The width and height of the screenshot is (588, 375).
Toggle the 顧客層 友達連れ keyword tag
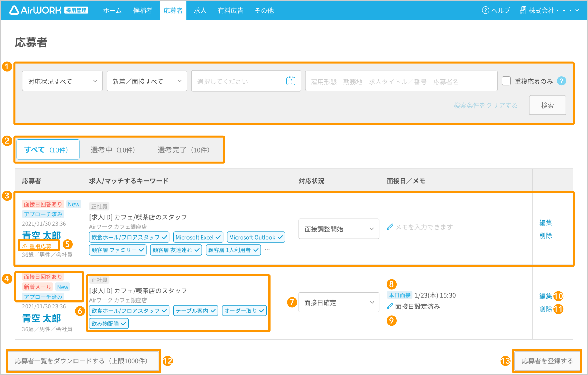176,250
